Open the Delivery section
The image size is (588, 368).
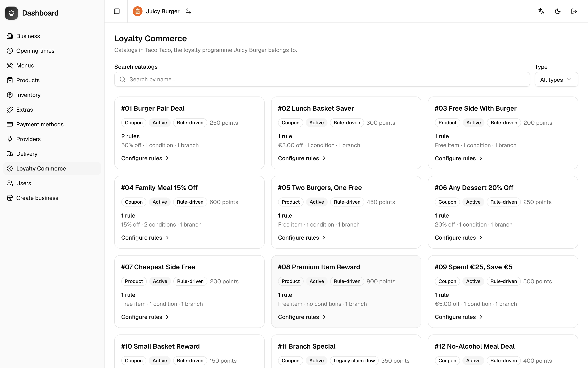(x=52, y=154)
